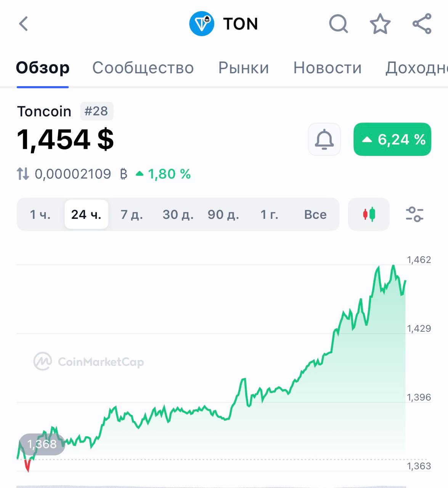Tap the TON coin logo

tap(202, 24)
